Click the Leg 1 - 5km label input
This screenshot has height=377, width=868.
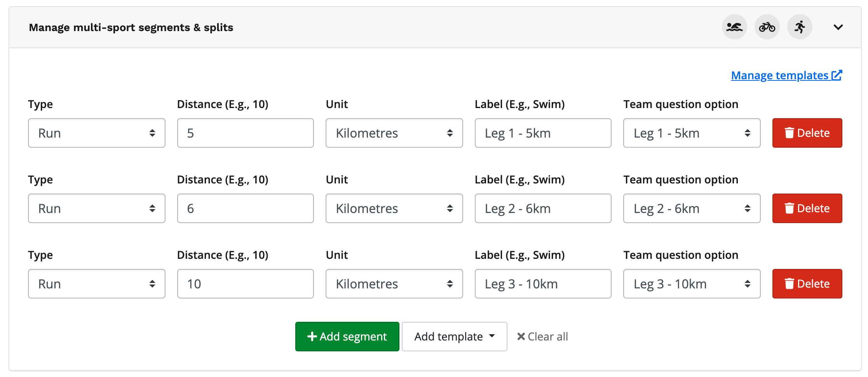click(543, 133)
